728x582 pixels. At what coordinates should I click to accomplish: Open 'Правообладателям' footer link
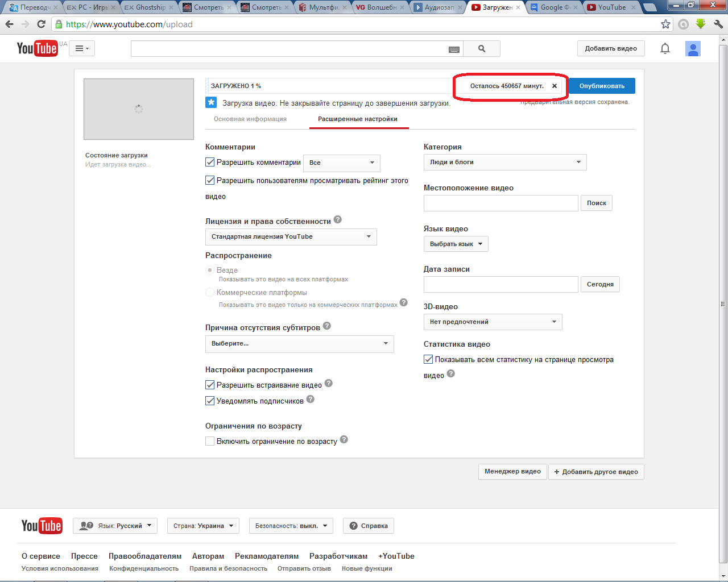pos(145,556)
